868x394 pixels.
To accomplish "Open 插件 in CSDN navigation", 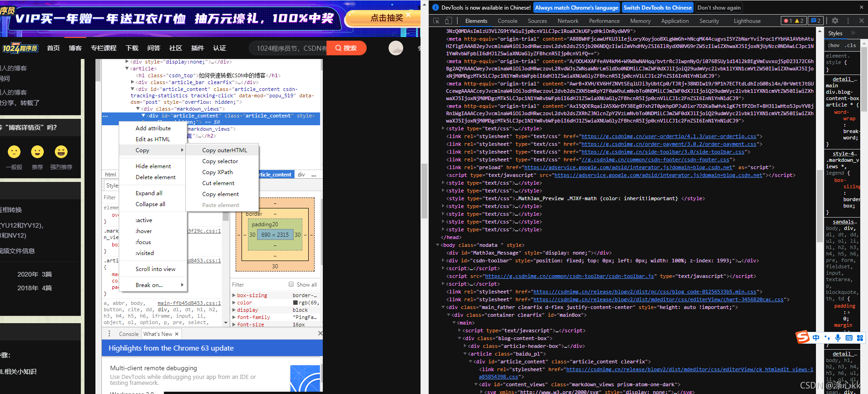I will click(198, 48).
